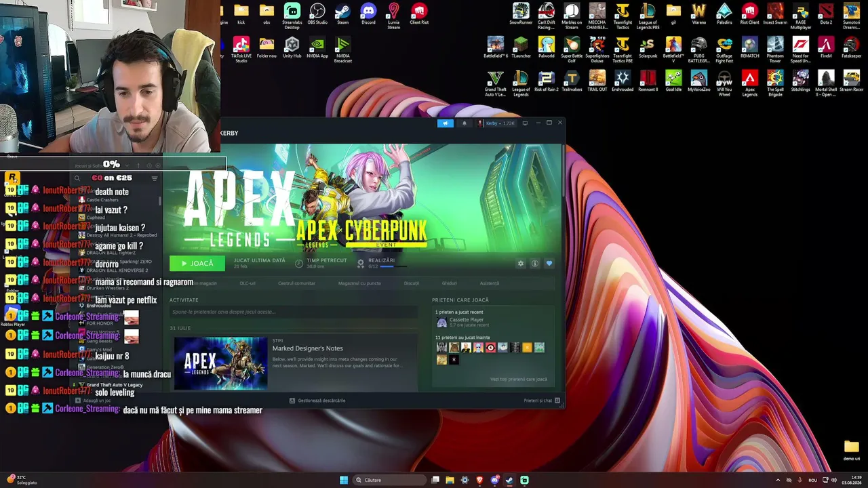
Task: Open TLauncher Minecraft shortcut
Action: 521,48
